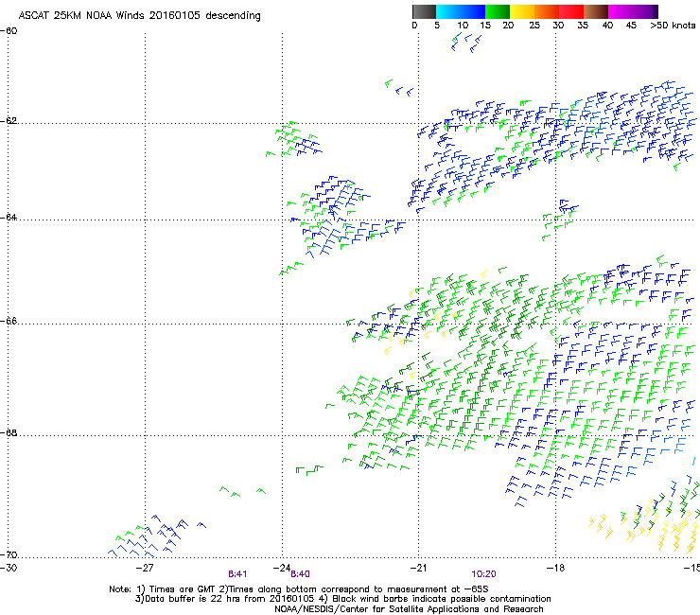The height and width of the screenshot is (615, 700).
Task: Click the purple time stamp 10:20
Action: tap(484, 574)
